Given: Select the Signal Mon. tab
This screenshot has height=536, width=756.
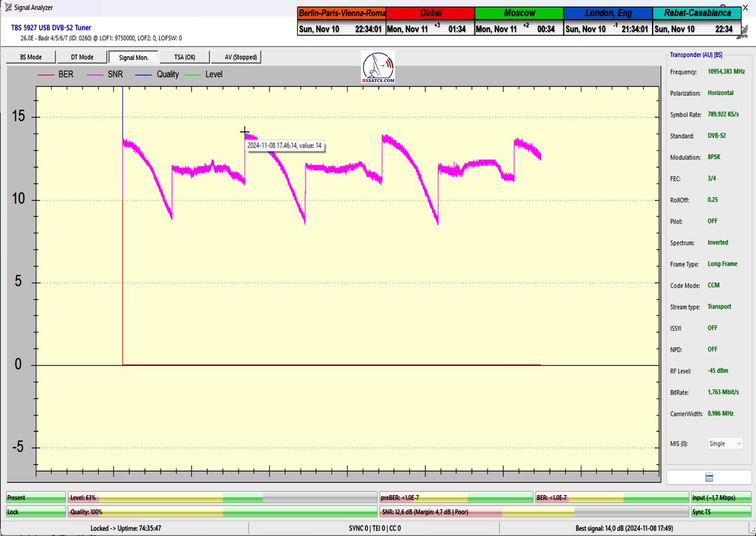Looking at the screenshot, I should click(x=134, y=57).
